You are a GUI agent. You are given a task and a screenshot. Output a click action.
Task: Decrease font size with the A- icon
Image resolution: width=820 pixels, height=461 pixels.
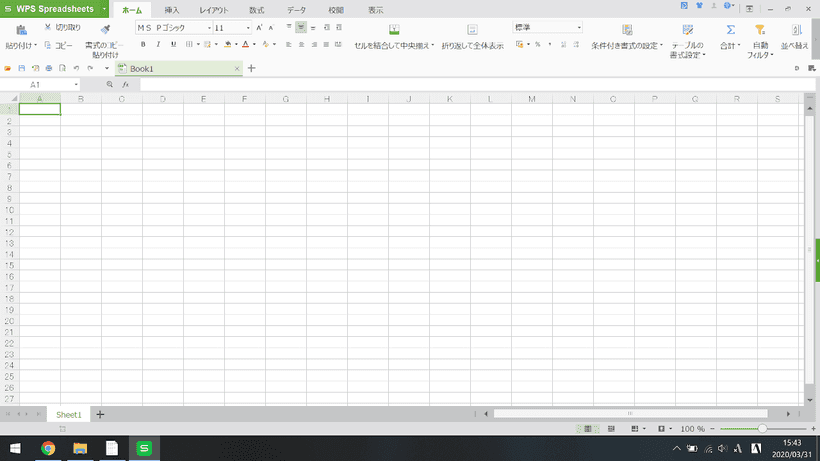pyautogui.click(x=271, y=28)
